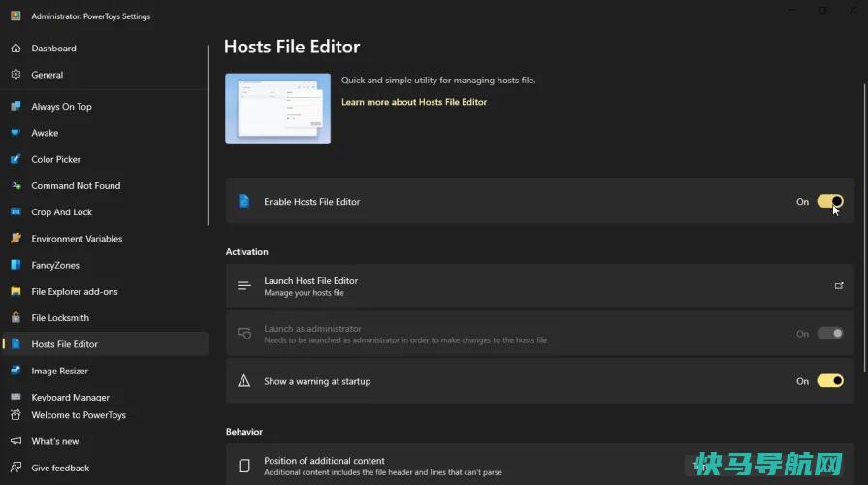Select File Locksmith in sidebar
This screenshot has height=485, width=868.
pyautogui.click(x=105, y=317)
